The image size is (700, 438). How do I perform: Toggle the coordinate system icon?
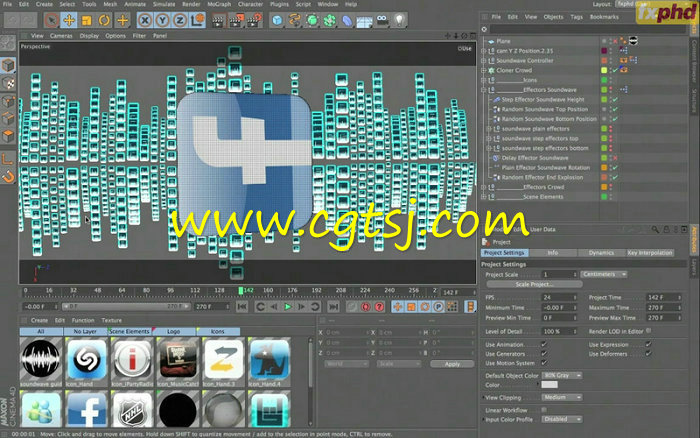(x=197, y=20)
